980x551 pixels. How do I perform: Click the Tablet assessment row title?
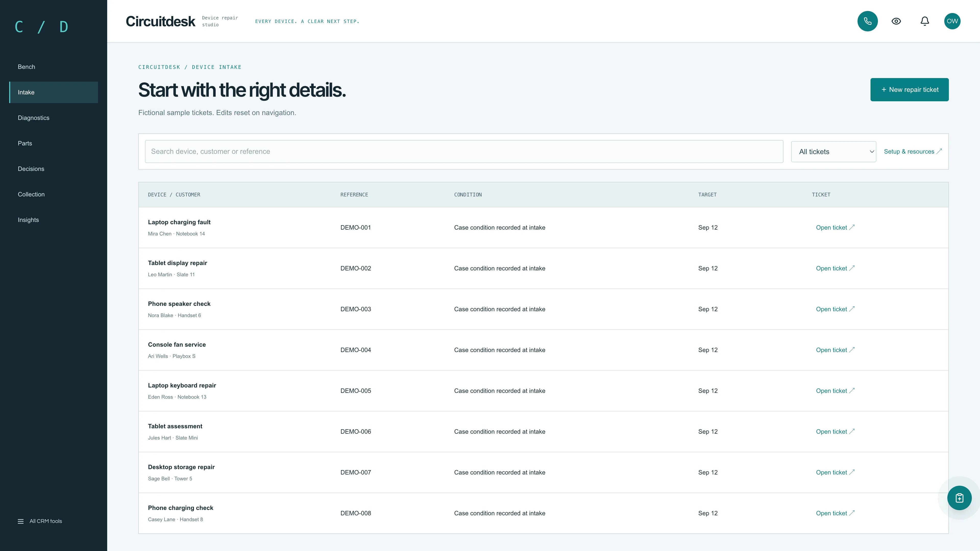(x=175, y=426)
